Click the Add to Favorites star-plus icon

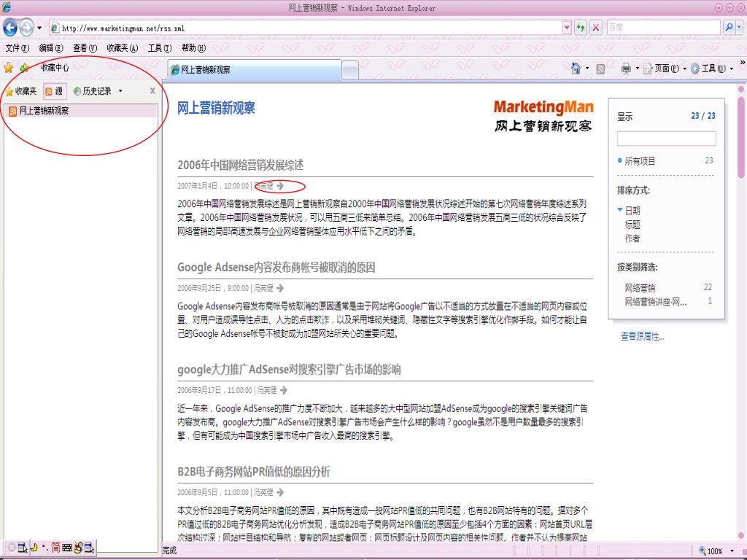pyautogui.click(x=24, y=68)
